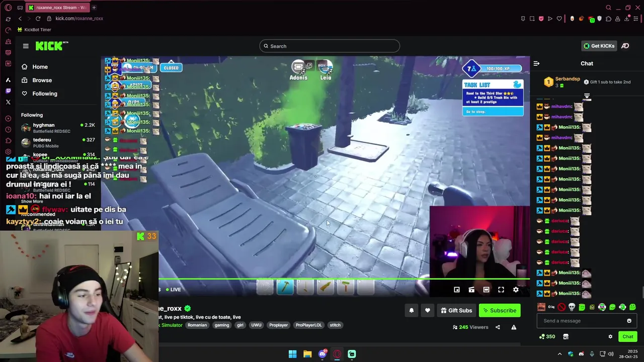The width and height of the screenshot is (644, 362).
Task: Click the green Chat send button
Action: point(627,337)
